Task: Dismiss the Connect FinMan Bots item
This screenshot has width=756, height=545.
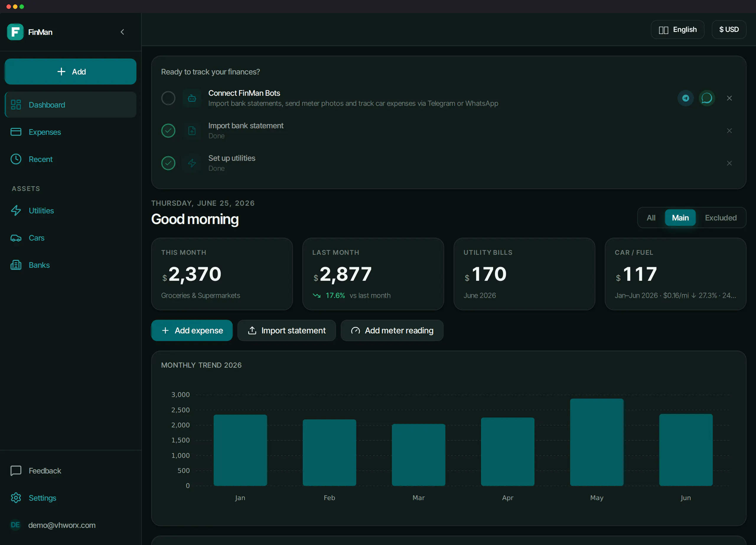Action: pyautogui.click(x=729, y=98)
